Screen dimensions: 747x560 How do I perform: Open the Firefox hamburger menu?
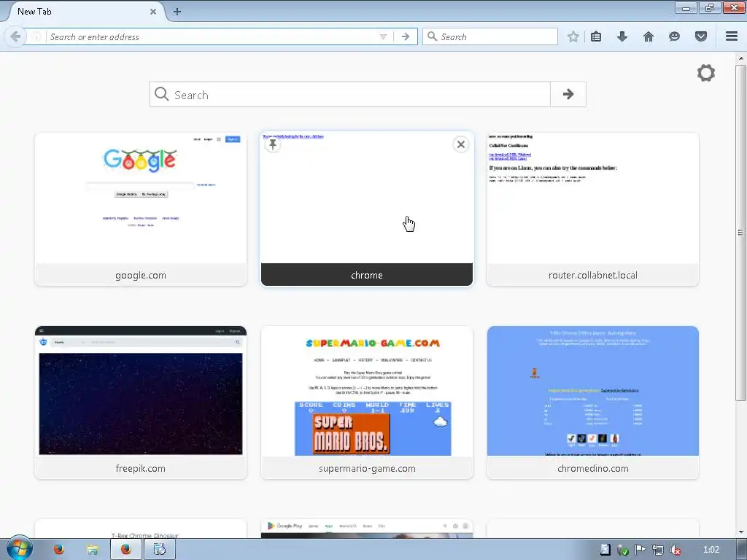[732, 36]
